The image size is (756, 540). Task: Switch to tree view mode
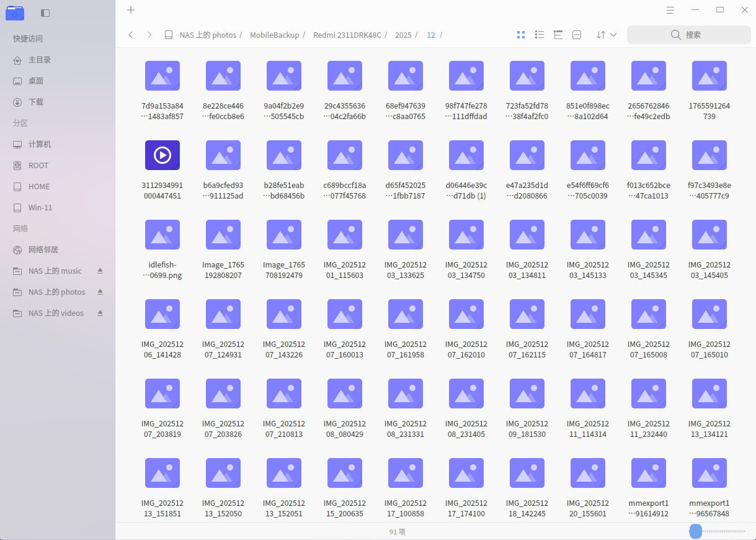pyautogui.click(x=558, y=35)
